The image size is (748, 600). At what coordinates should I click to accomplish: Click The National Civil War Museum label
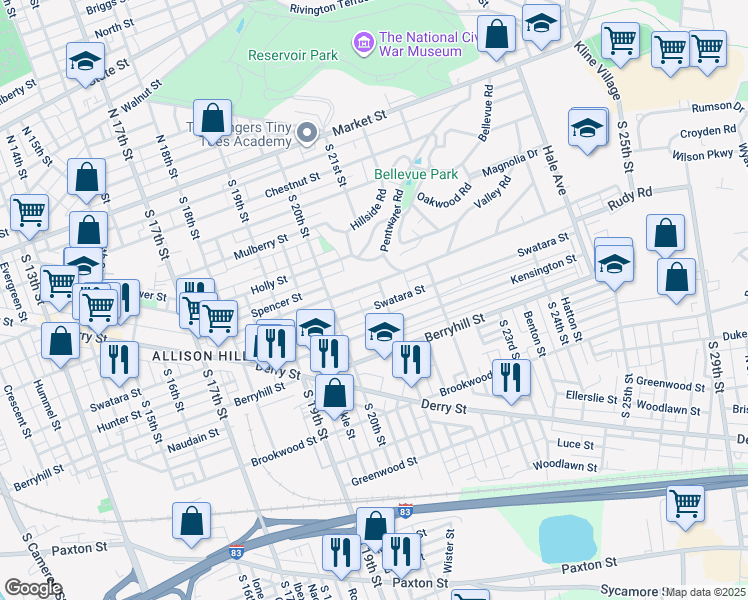tap(426, 44)
